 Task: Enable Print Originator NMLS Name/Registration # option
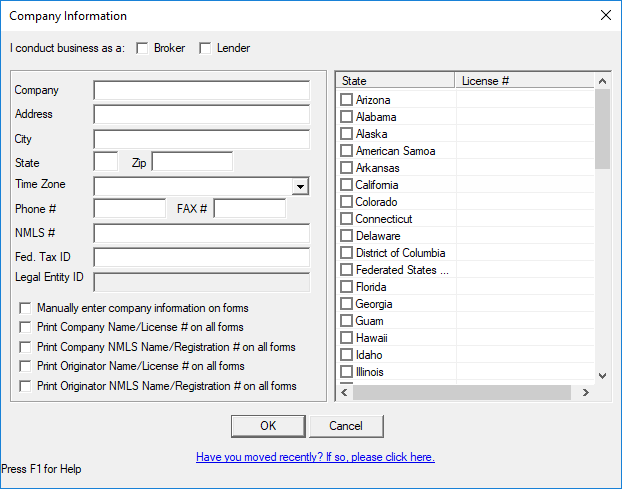25,386
